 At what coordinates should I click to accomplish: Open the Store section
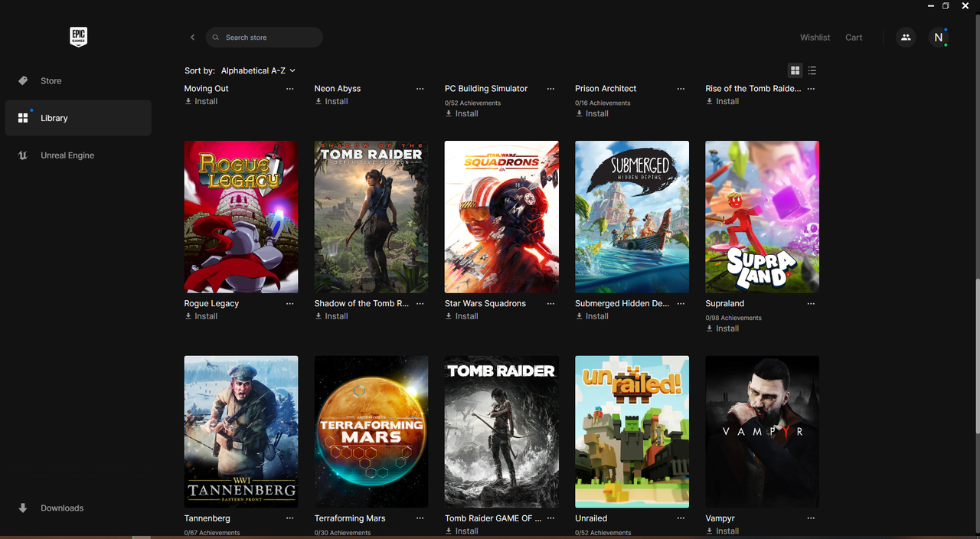point(78,80)
